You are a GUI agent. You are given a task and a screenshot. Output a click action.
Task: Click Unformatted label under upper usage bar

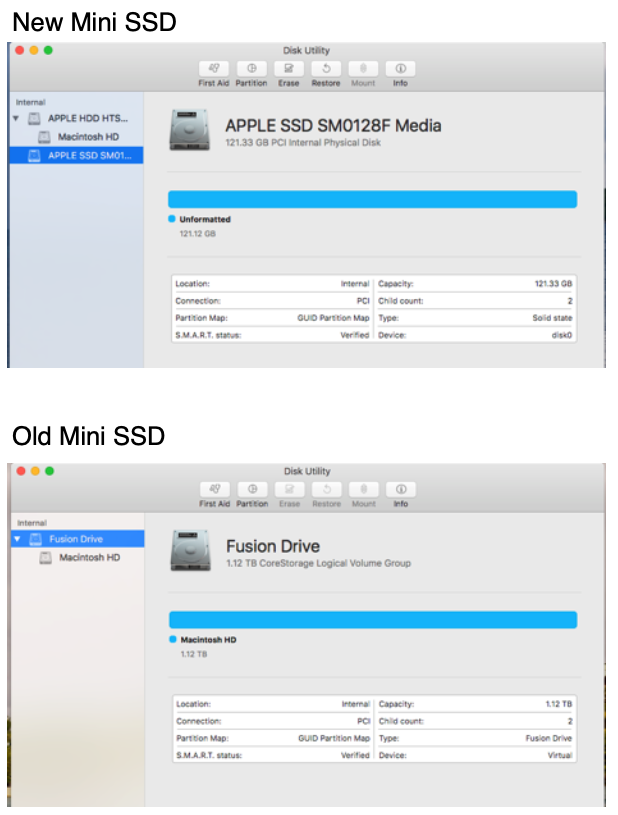tap(205, 219)
